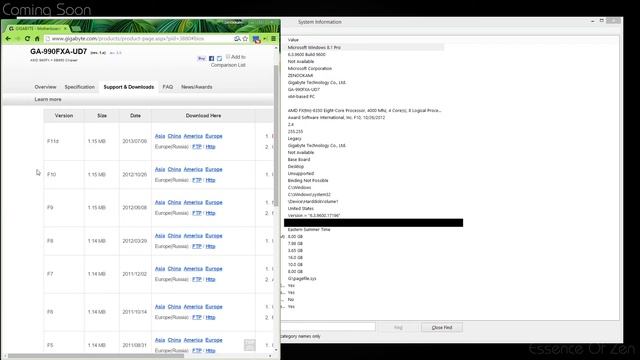The height and width of the screenshot is (360, 640).
Task: Switch to the Overview tab
Action: tap(45, 87)
